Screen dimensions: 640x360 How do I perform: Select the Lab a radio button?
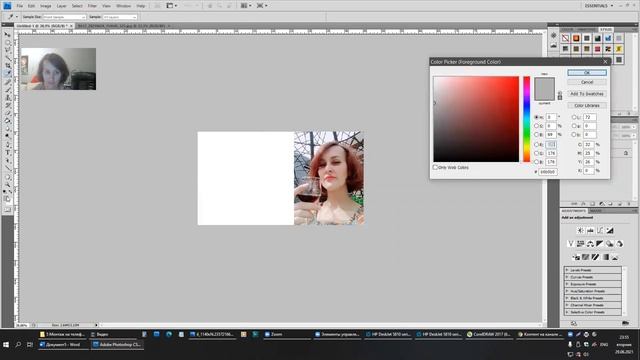[574, 126]
